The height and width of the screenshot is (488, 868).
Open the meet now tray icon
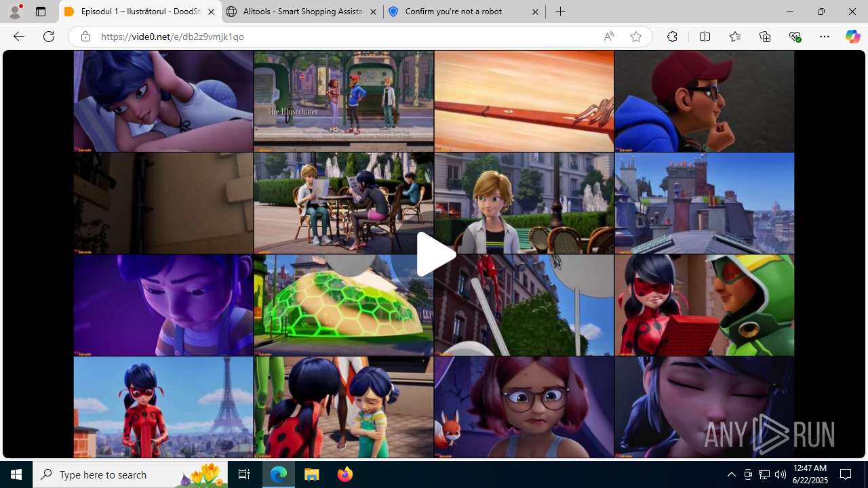click(748, 474)
